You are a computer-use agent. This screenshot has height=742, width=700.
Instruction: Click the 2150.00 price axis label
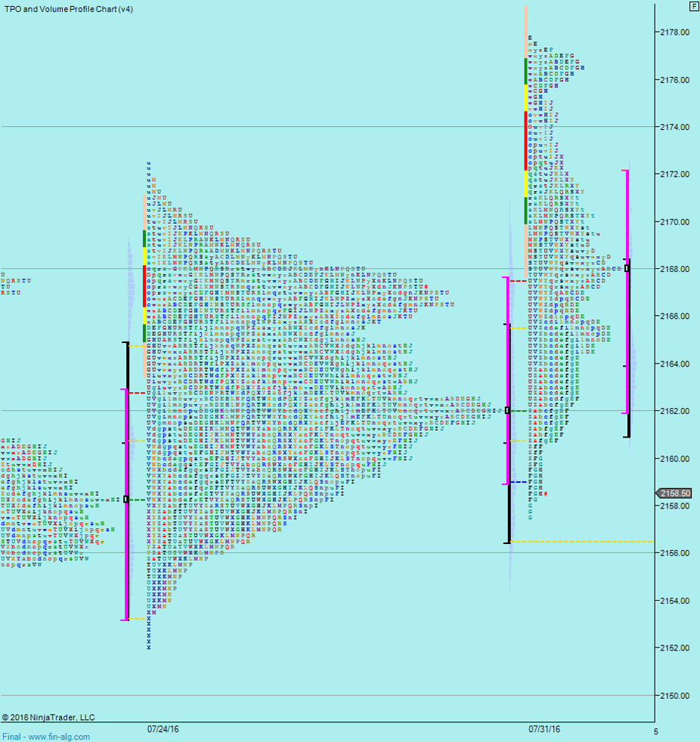click(674, 695)
